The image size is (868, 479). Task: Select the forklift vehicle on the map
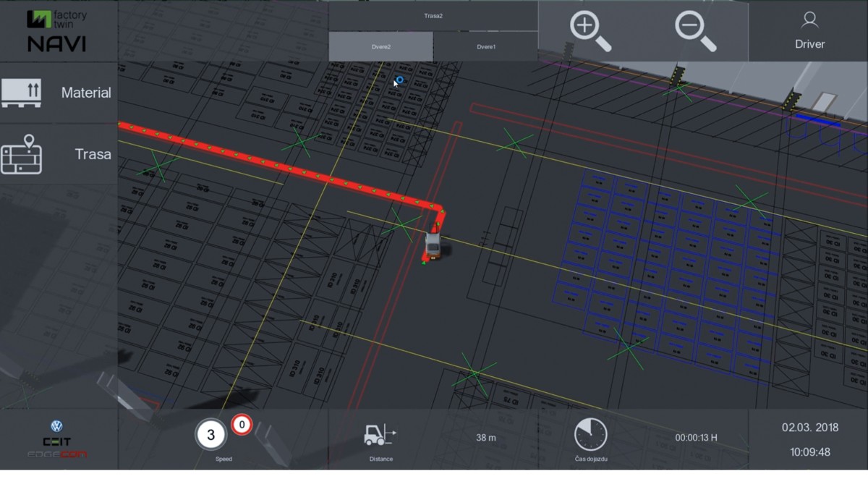pos(433,244)
